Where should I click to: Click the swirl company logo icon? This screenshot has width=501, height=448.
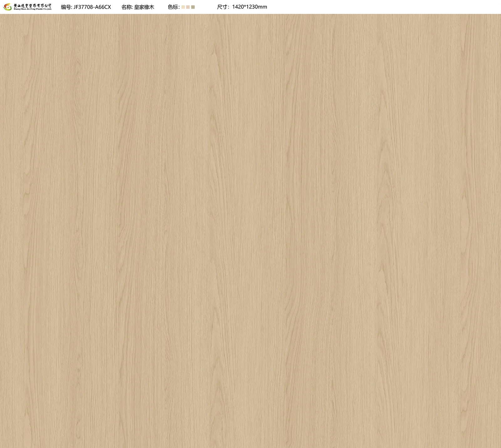coord(8,7)
